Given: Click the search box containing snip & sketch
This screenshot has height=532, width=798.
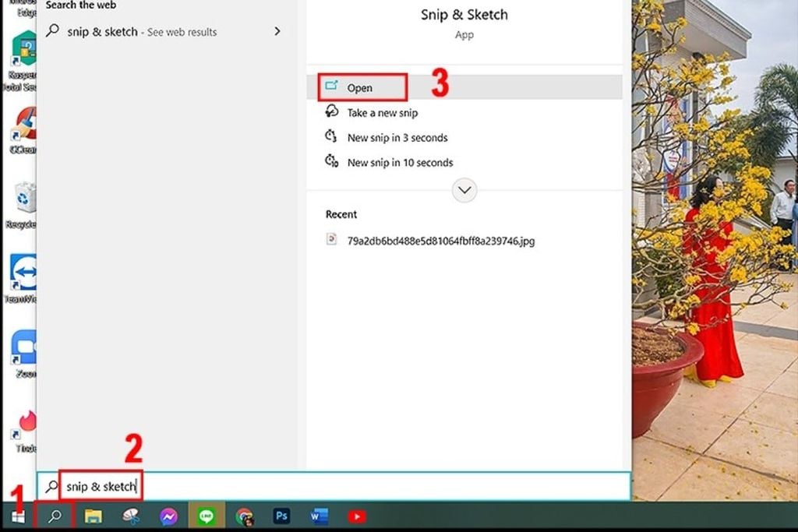Looking at the screenshot, I should coord(334,486).
